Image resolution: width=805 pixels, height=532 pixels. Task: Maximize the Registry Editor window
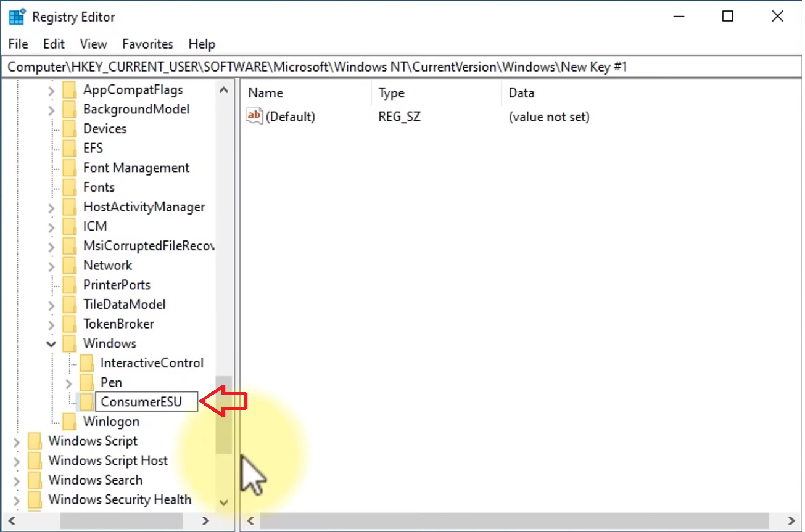(728, 17)
